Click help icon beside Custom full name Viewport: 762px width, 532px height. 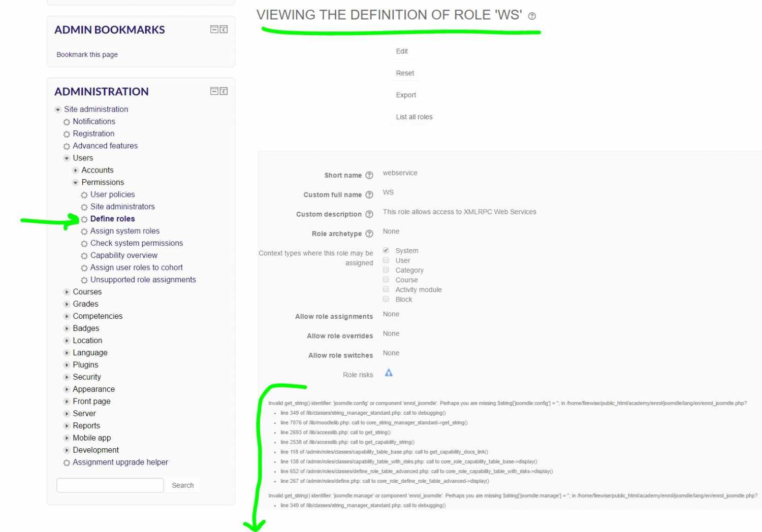369,195
